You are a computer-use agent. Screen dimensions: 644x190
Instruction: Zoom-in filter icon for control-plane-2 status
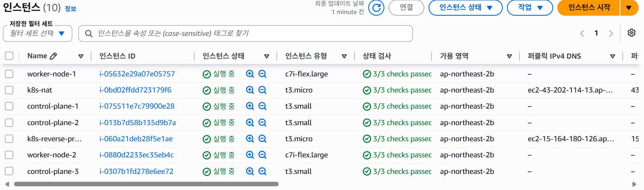tap(250, 123)
